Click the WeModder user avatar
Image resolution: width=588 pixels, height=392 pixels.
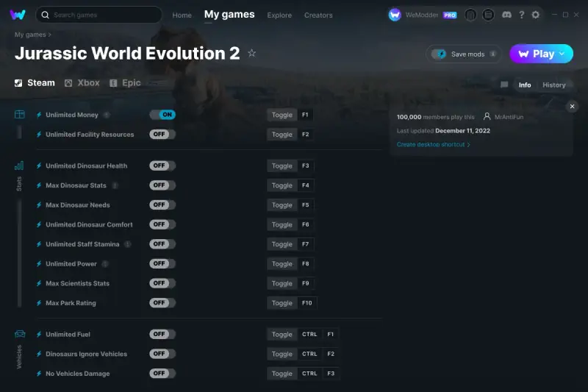click(x=395, y=15)
